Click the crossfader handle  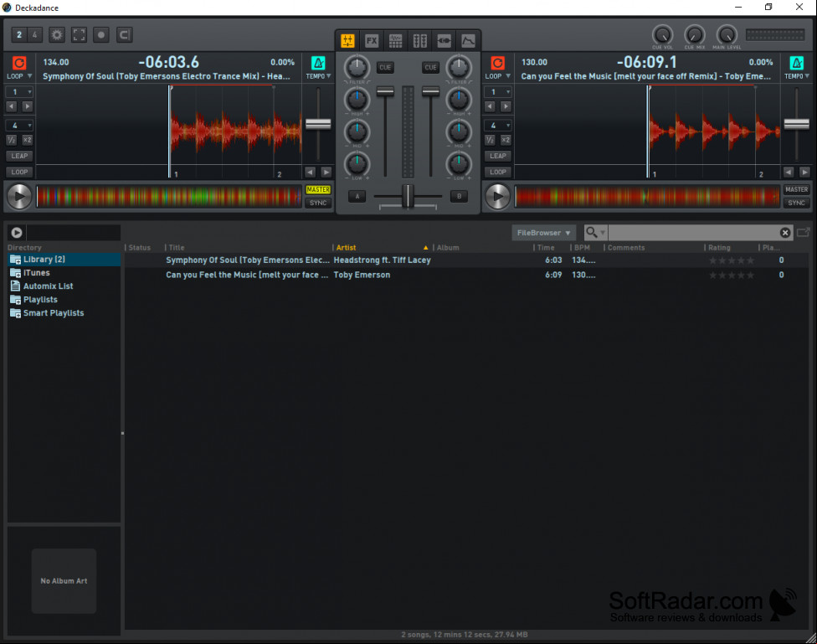[408, 196]
